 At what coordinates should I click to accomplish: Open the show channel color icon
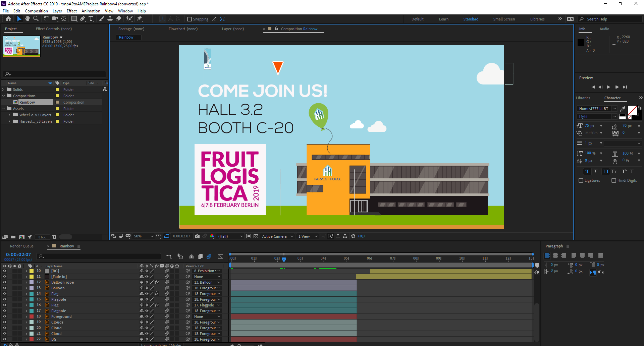coord(212,236)
